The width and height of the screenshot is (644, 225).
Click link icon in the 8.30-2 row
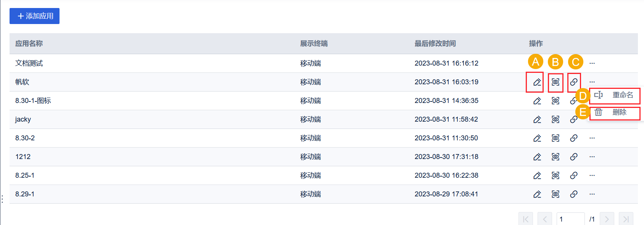[x=574, y=138]
